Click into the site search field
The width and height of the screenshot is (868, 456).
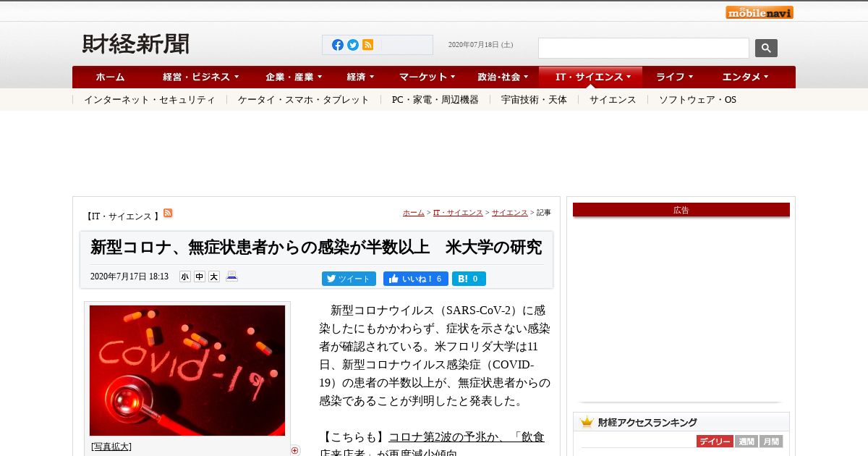pos(644,48)
